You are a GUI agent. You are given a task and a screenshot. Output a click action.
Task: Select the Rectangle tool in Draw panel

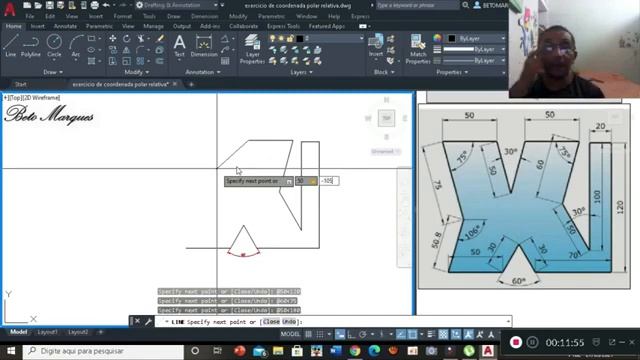[x=91, y=38]
